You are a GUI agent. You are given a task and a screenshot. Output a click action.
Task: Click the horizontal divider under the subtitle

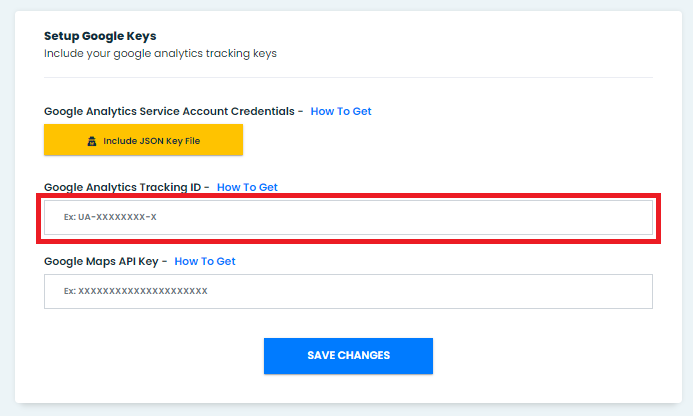348,77
